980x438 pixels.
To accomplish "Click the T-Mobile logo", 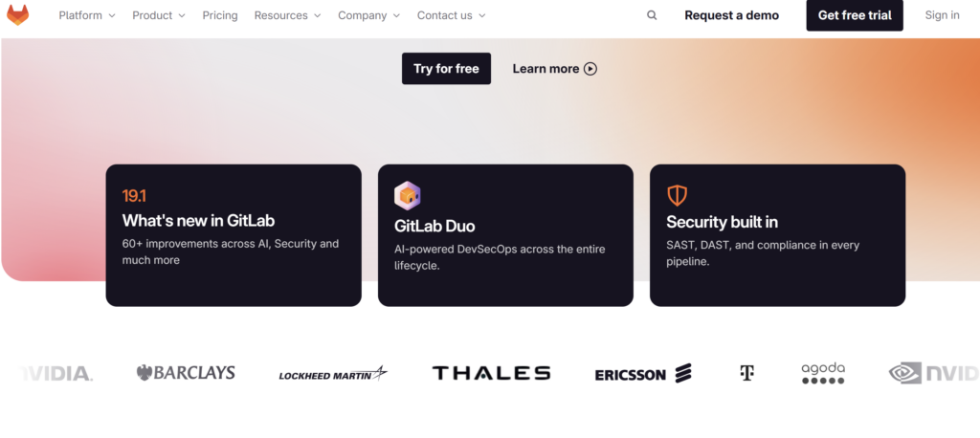I will pos(746,373).
